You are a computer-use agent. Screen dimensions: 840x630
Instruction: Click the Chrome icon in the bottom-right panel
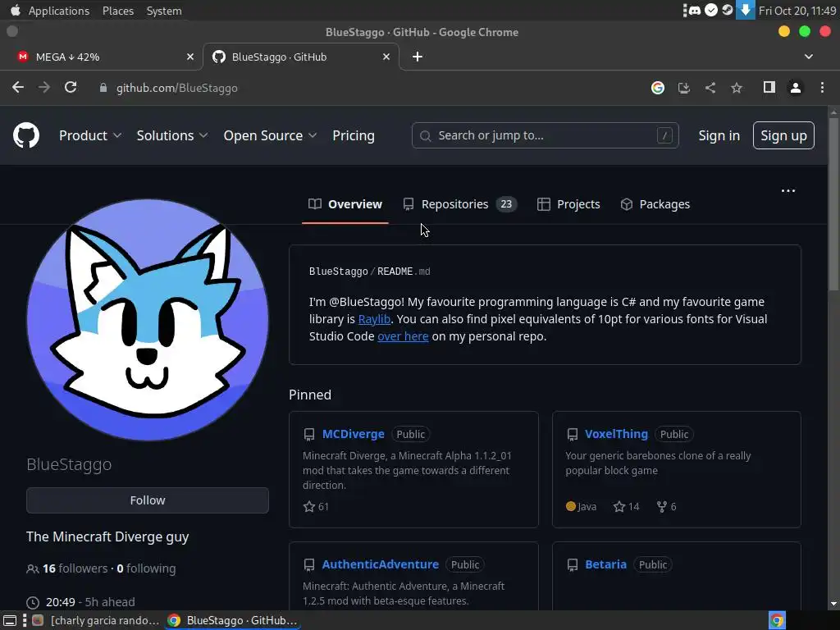coord(777,620)
